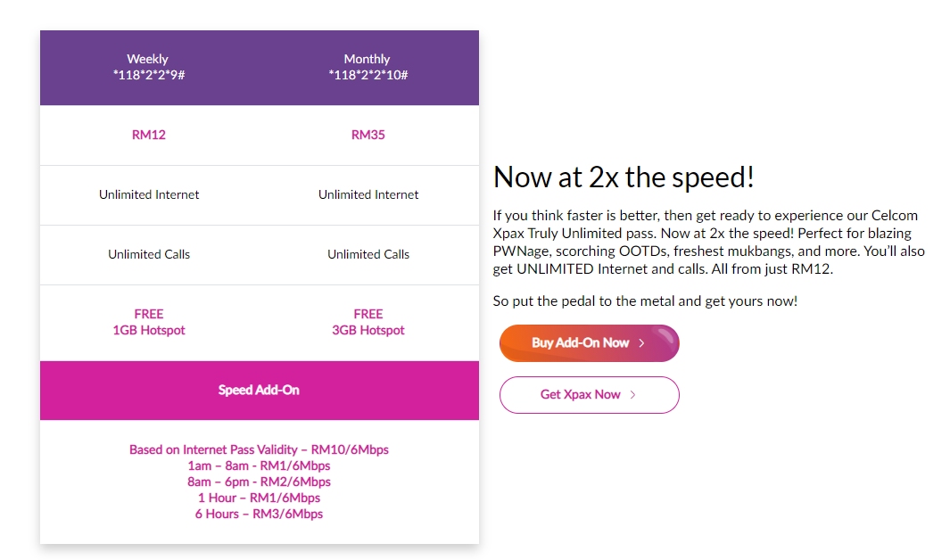Select the FREE 3GB Hotspot cell
The height and width of the screenshot is (560, 950).
tap(368, 323)
